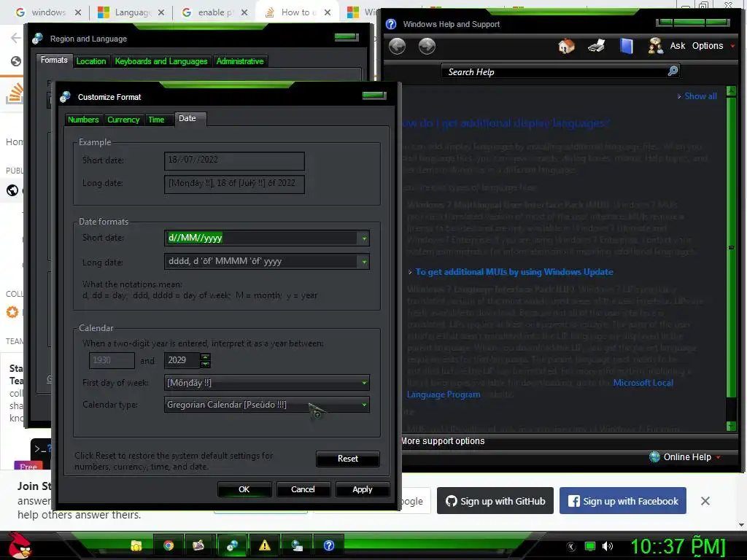Click Cancel in Customize Format
Image resolution: width=747 pixels, height=560 pixels.
pyautogui.click(x=303, y=489)
